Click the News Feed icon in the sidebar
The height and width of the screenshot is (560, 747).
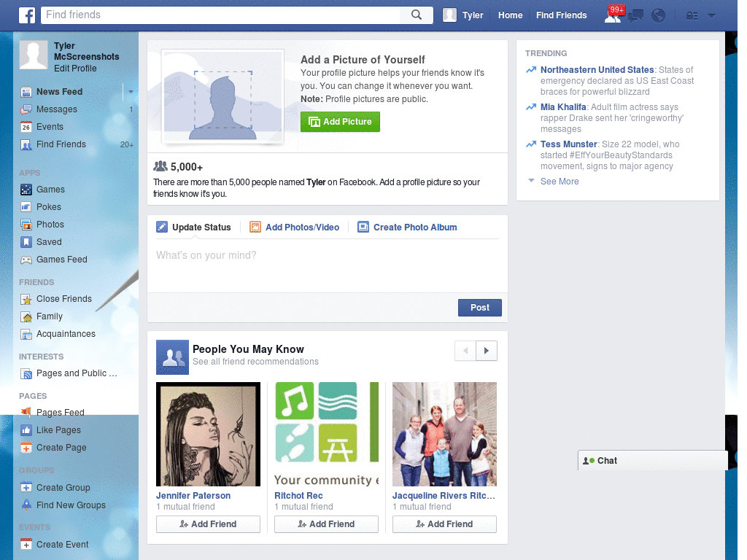click(26, 92)
